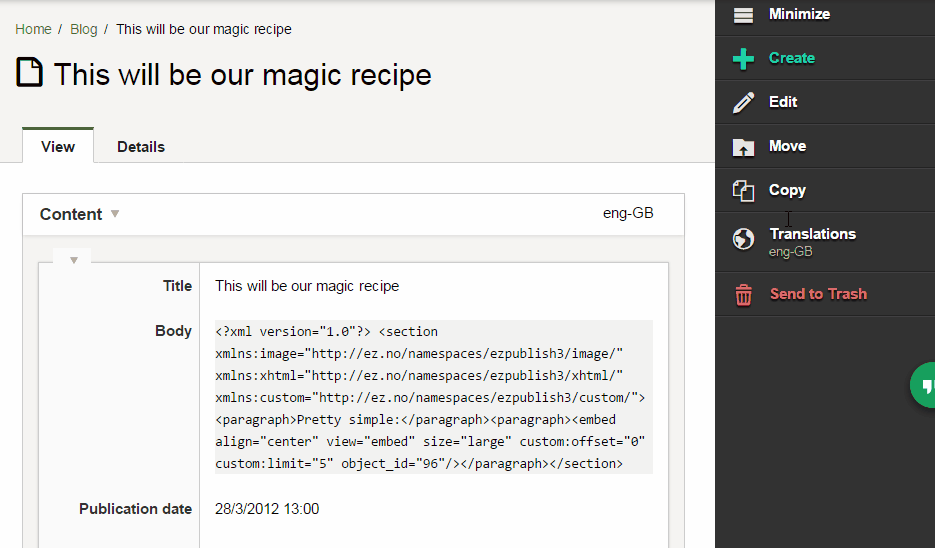935x548 pixels.
Task: Click the Copy documents icon
Action: pyautogui.click(x=743, y=191)
